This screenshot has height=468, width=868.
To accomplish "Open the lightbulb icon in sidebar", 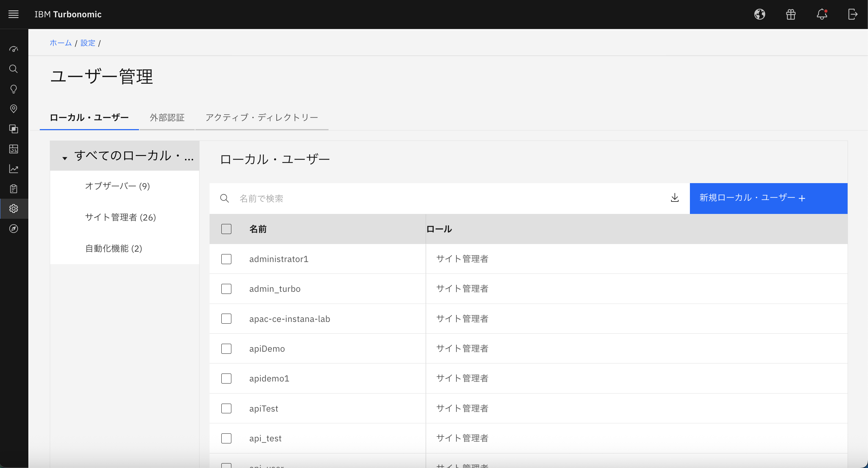I will 13,89.
